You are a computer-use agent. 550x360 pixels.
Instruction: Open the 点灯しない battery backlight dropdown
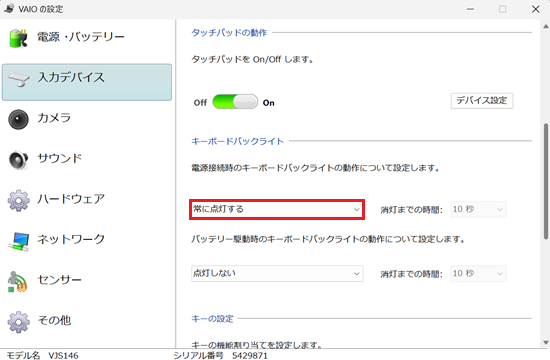pyautogui.click(x=277, y=274)
